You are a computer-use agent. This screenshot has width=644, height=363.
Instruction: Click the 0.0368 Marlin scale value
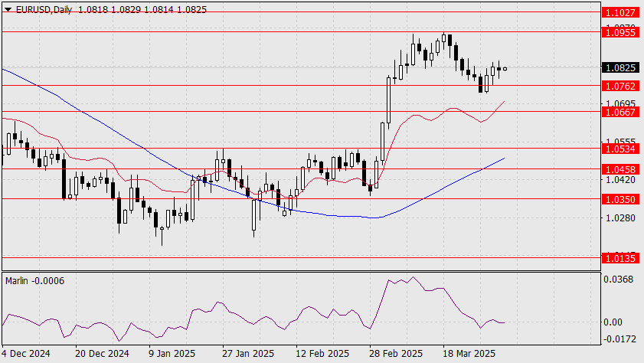[x=618, y=280]
